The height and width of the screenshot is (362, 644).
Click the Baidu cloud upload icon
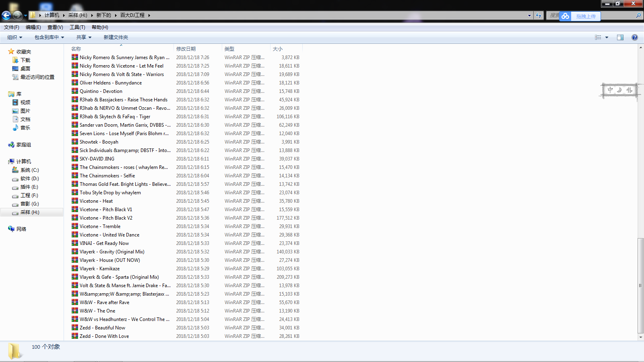tap(566, 16)
